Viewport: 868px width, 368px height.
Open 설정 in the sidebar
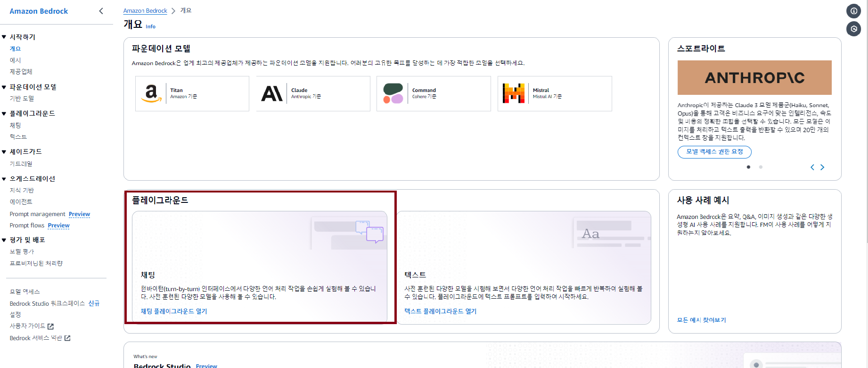pyautogui.click(x=16, y=315)
